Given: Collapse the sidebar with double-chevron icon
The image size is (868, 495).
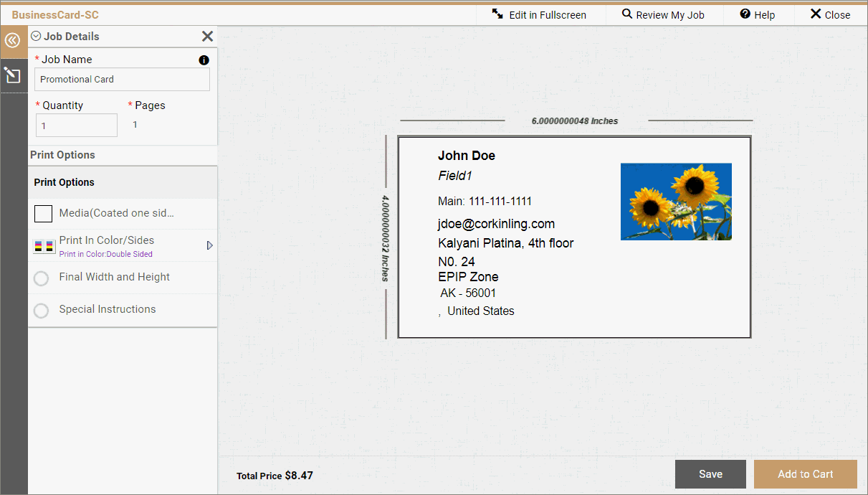Looking at the screenshot, I should point(12,41).
